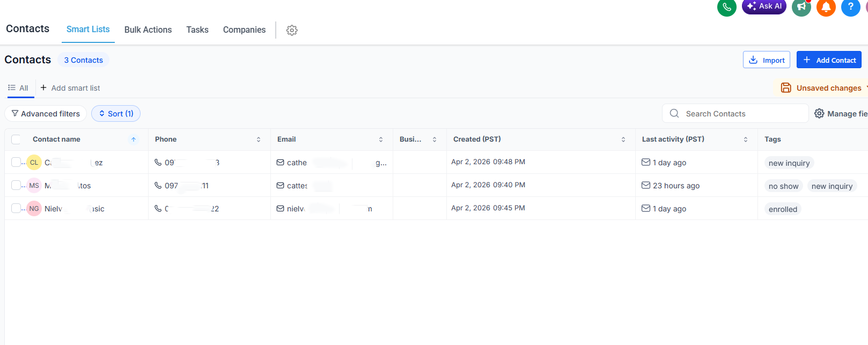Click Add smart list
Viewport: 868px width, 345px height.
70,88
